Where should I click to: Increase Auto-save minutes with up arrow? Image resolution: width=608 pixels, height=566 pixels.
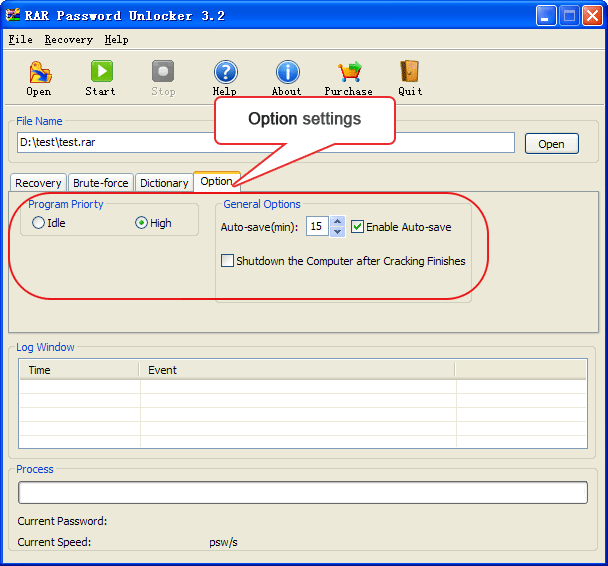click(x=338, y=222)
